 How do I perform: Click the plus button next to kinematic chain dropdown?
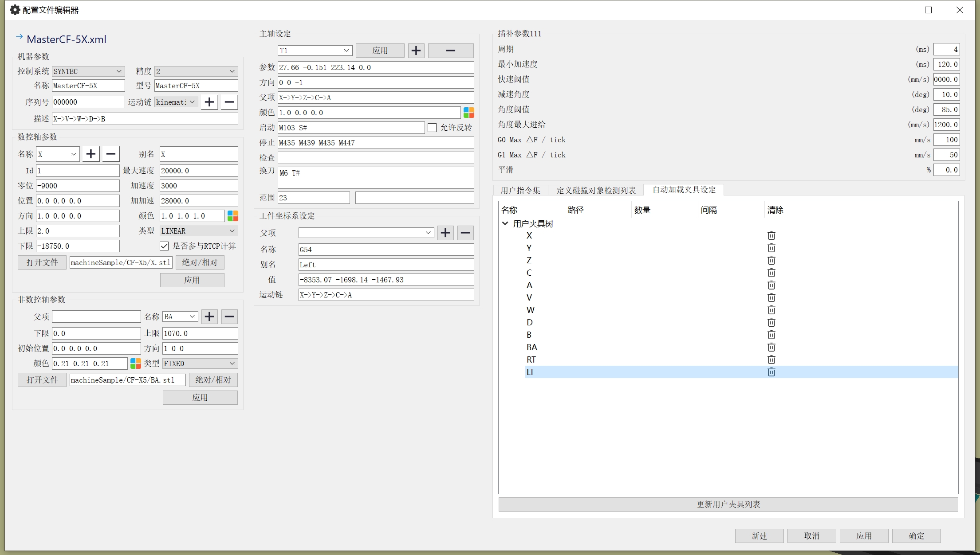209,102
